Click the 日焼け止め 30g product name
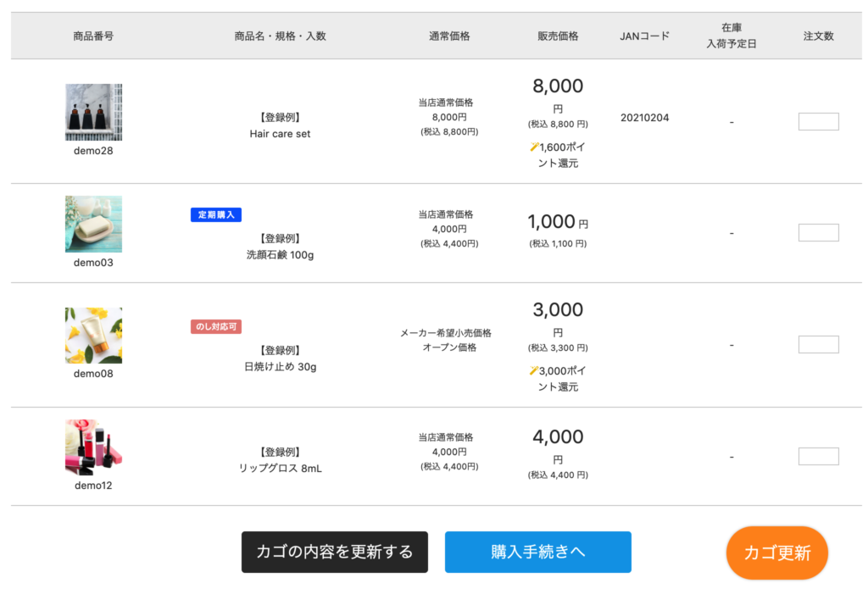 click(280, 367)
